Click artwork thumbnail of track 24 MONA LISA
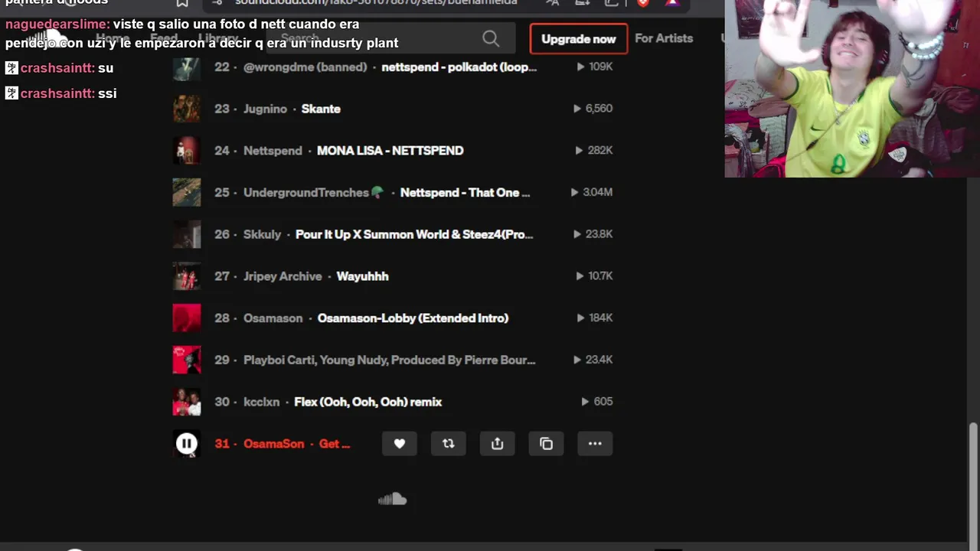 (187, 151)
